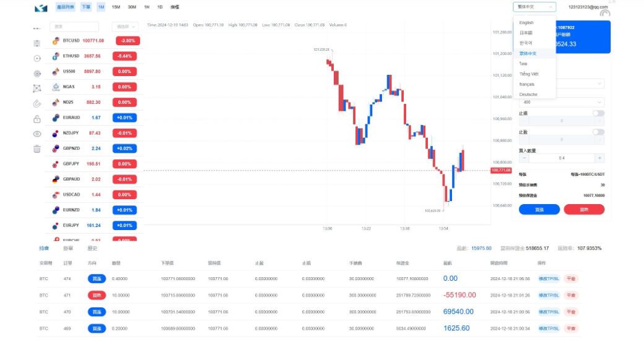Switch to the 15M chart timeframe

pyautogui.click(x=116, y=7)
